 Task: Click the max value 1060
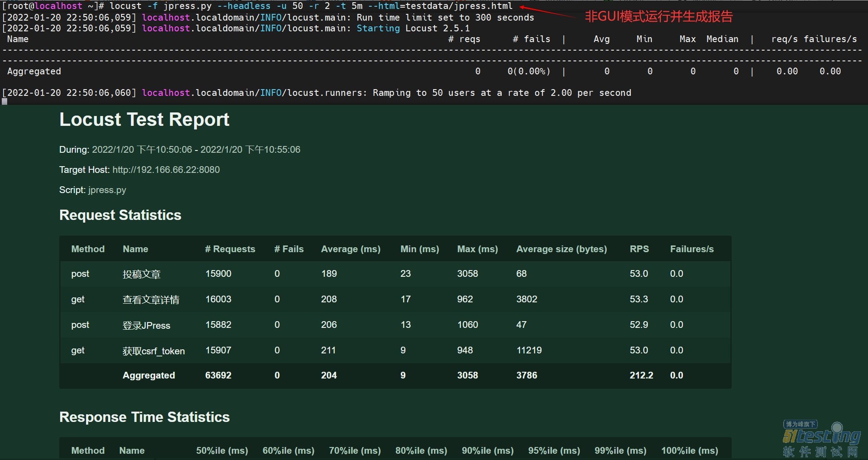468,325
